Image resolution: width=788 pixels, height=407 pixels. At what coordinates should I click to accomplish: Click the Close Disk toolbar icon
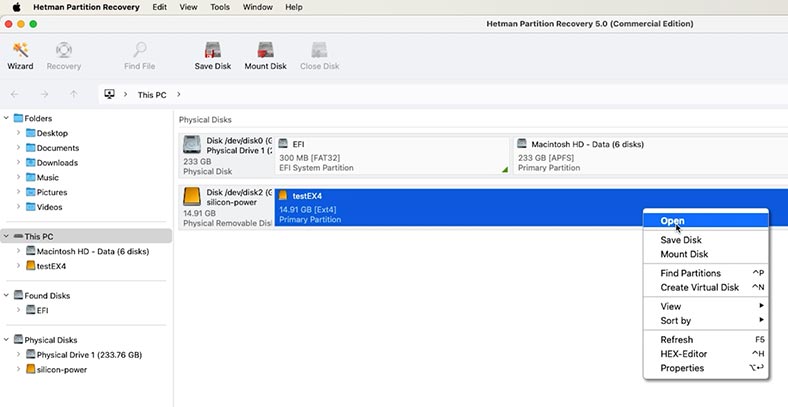click(x=320, y=56)
